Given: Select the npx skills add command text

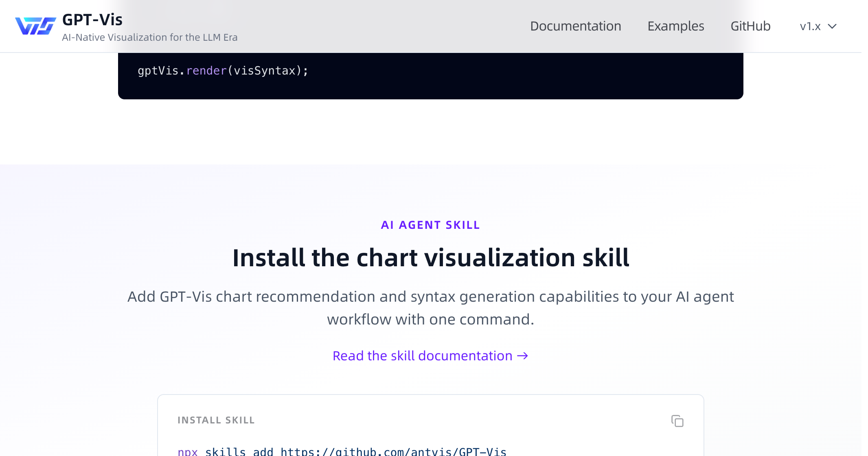Looking at the screenshot, I should [x=342, y=451].
